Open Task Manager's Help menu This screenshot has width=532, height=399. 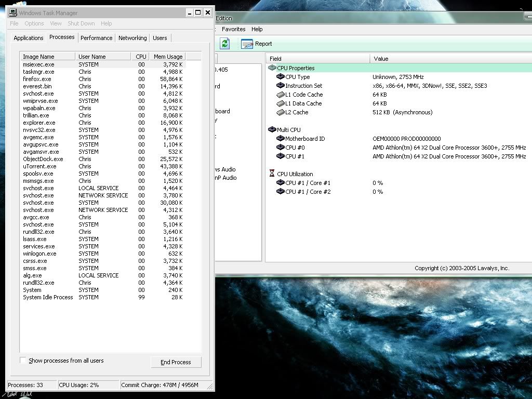pyautogui.click(x=106, y=23)
